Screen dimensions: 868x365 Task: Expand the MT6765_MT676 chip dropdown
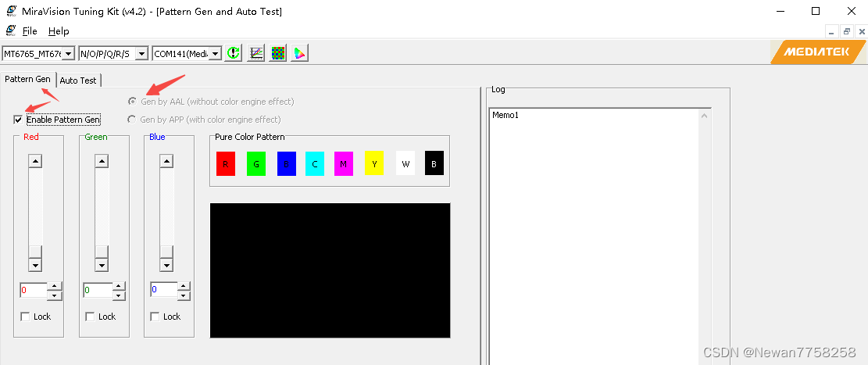(68, 53)
